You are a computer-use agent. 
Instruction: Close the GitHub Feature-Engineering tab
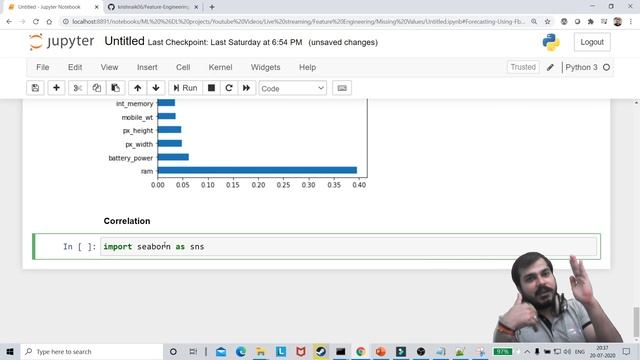[196, 7]
